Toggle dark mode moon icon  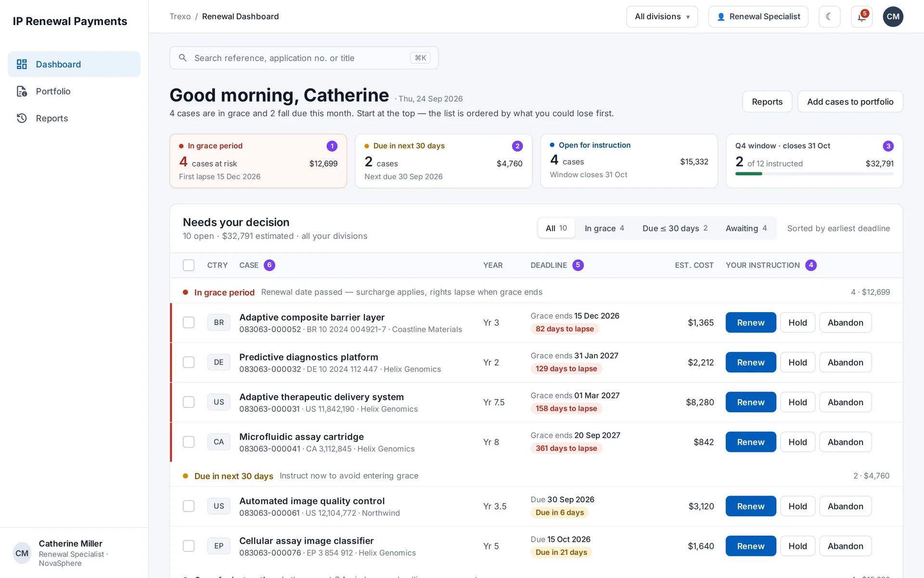coord(829,16)
